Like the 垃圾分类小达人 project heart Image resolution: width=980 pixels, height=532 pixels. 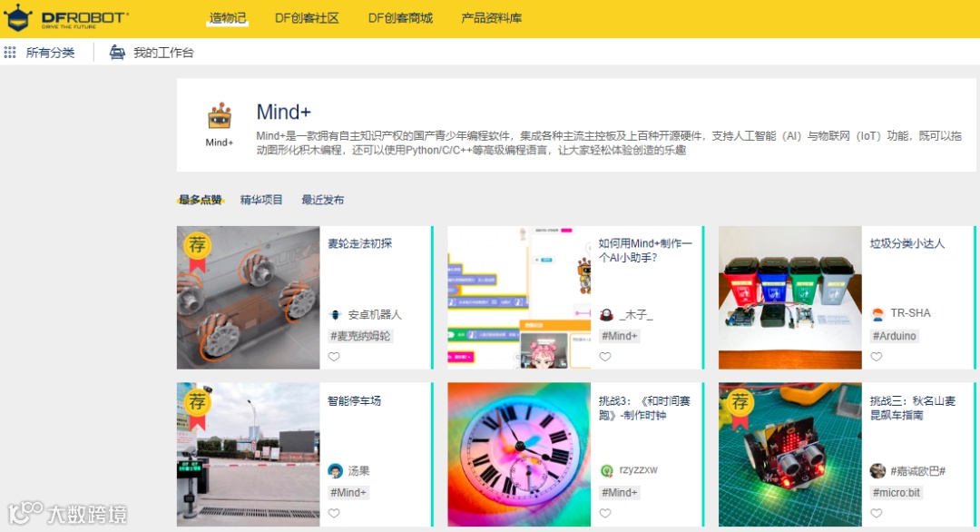point(877,357)
